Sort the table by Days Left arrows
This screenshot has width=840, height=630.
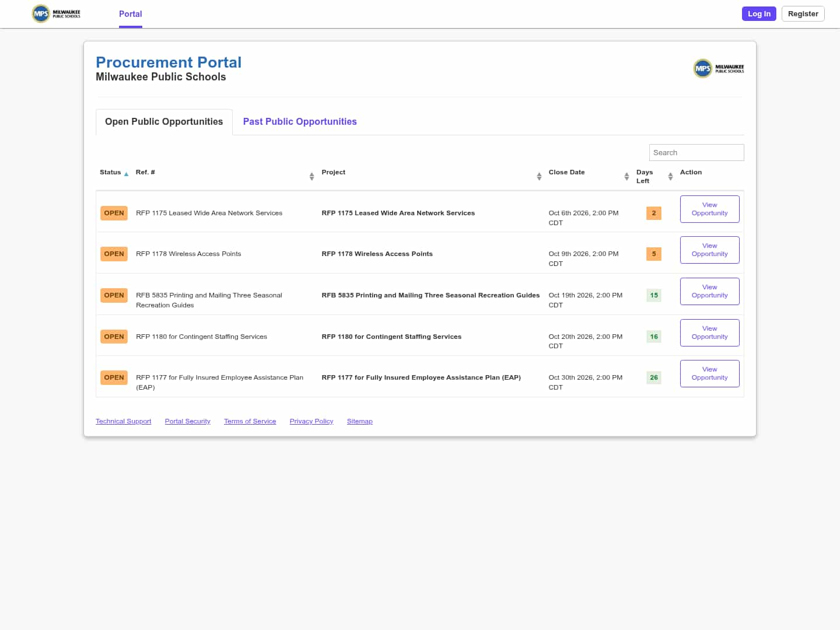[670, 176]
